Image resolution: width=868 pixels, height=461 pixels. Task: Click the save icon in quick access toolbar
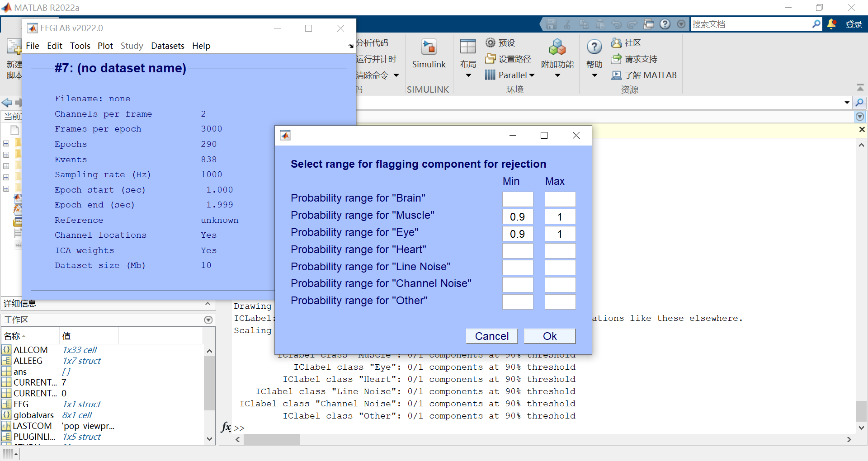pyautogui.click(x=551, y=24)
